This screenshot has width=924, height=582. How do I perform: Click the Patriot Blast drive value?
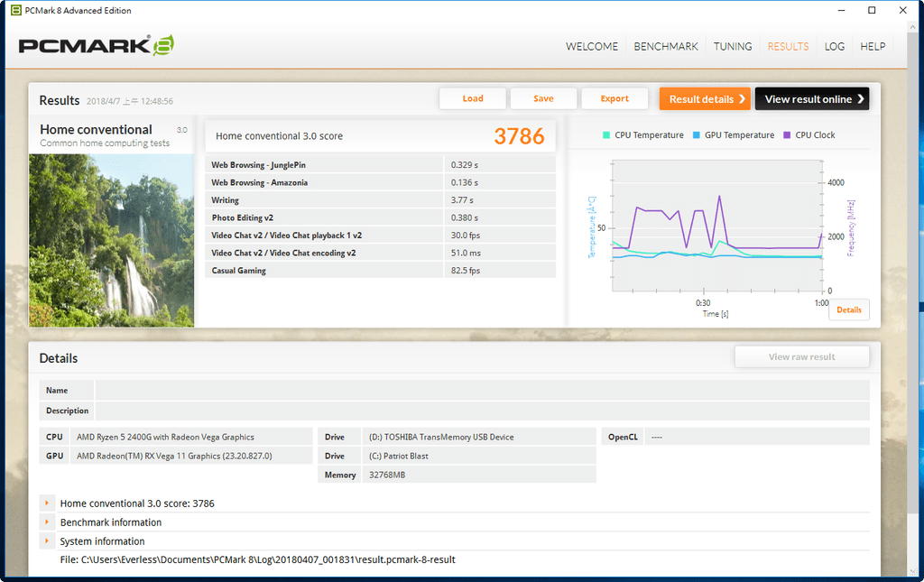[398, 456]
